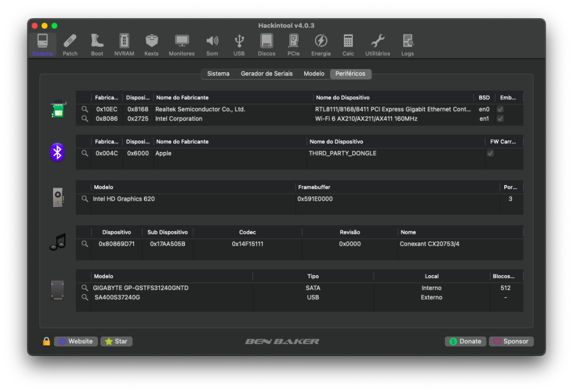Switch to the Modelo tab
Screen dimensions: 573x392
click(x=314, y=74)
